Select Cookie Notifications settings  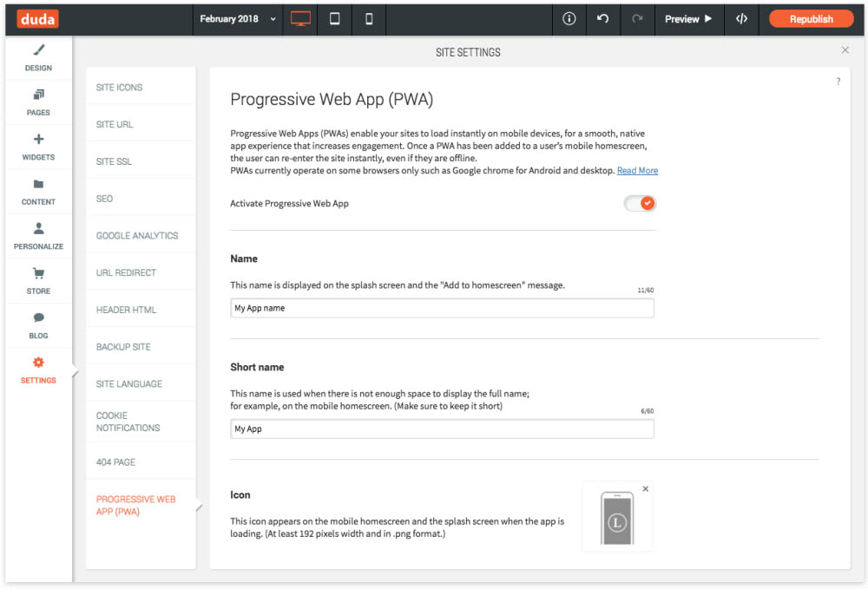coord(141,422)
